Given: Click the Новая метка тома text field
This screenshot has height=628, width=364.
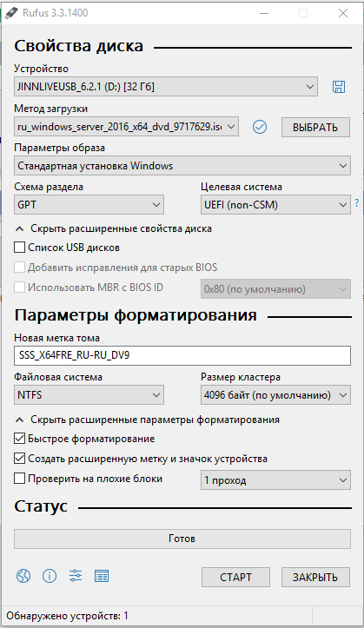Looking at the screenshot, I should (x=182, y=355).
